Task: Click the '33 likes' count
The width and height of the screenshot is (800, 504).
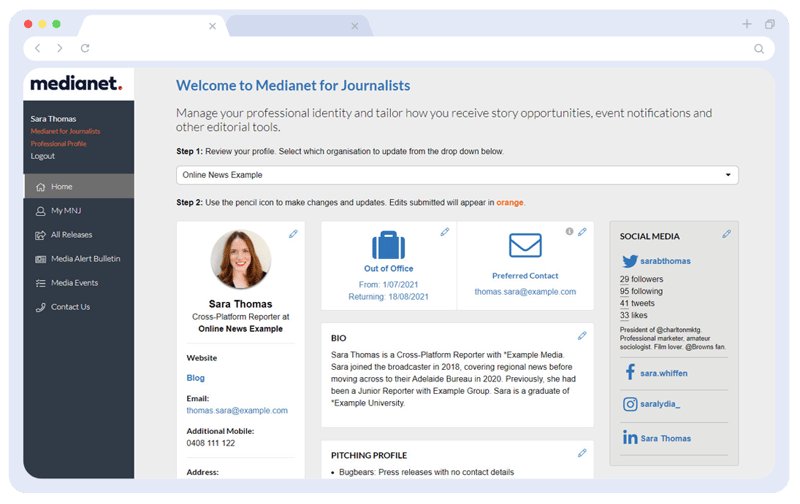Action: (634, 315)
